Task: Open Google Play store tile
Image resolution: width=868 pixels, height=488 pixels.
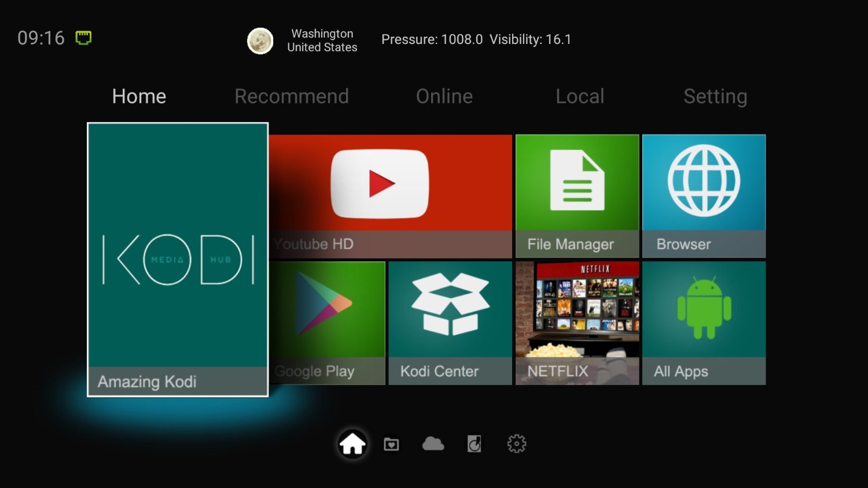Action: (x=327, y=323)
